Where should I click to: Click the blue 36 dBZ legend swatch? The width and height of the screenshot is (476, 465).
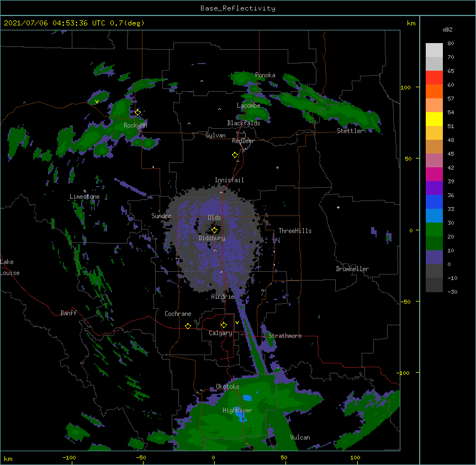(x=434, y=202)
